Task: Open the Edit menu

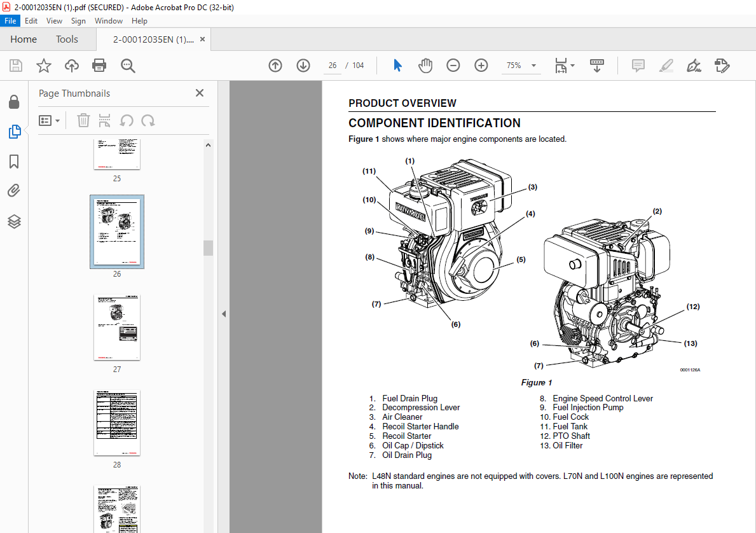Action: coord(31,21)
